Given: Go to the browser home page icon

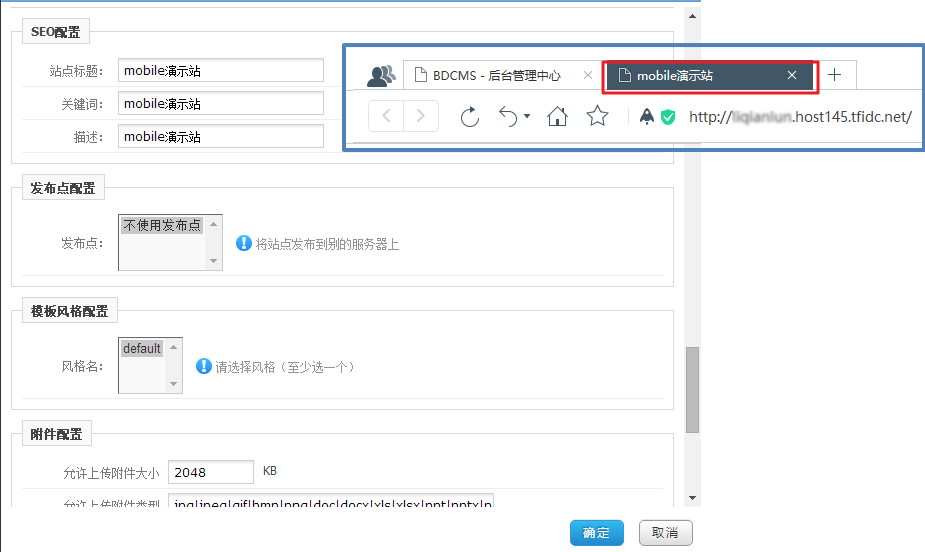Looking at the screenshot, I should (557, 116).
